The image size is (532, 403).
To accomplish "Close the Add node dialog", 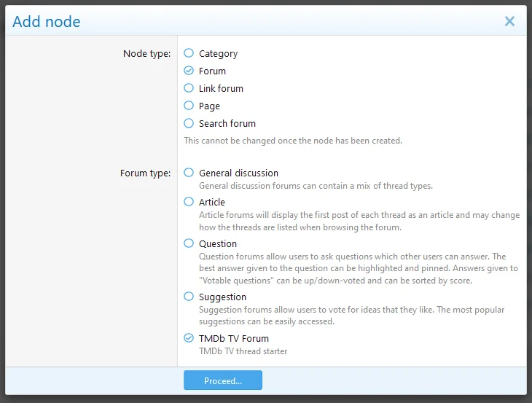I will (x=509, y=21).
